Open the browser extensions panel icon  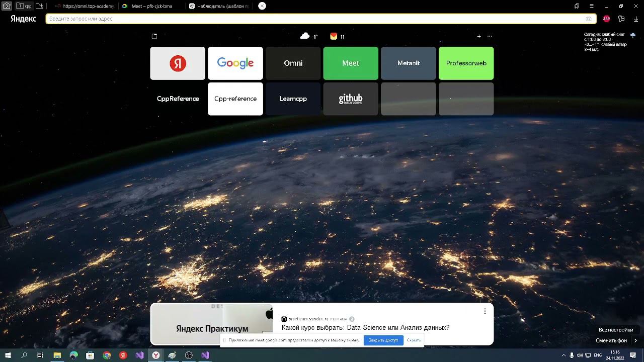(621, 19)
